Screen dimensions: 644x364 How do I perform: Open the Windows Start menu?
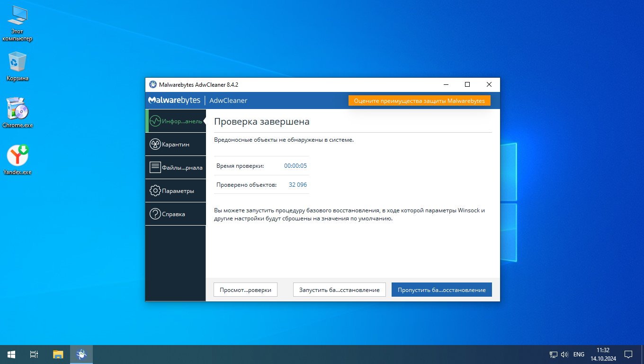(x=11, y=354)
